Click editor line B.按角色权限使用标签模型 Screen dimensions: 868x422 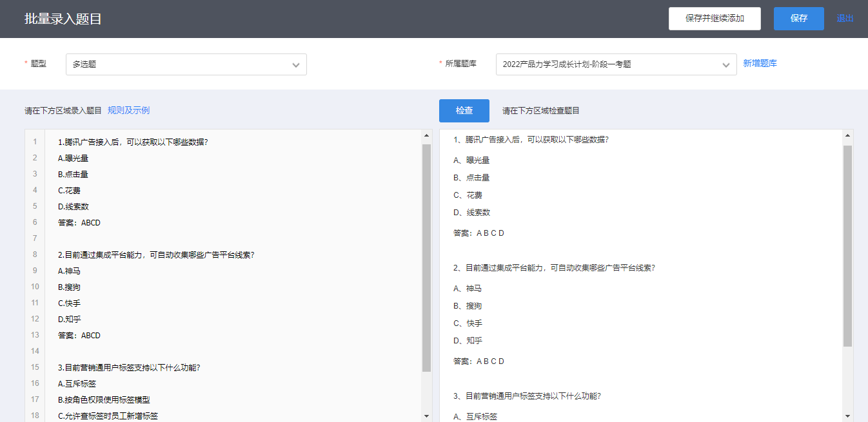click(x=104, y=399)
